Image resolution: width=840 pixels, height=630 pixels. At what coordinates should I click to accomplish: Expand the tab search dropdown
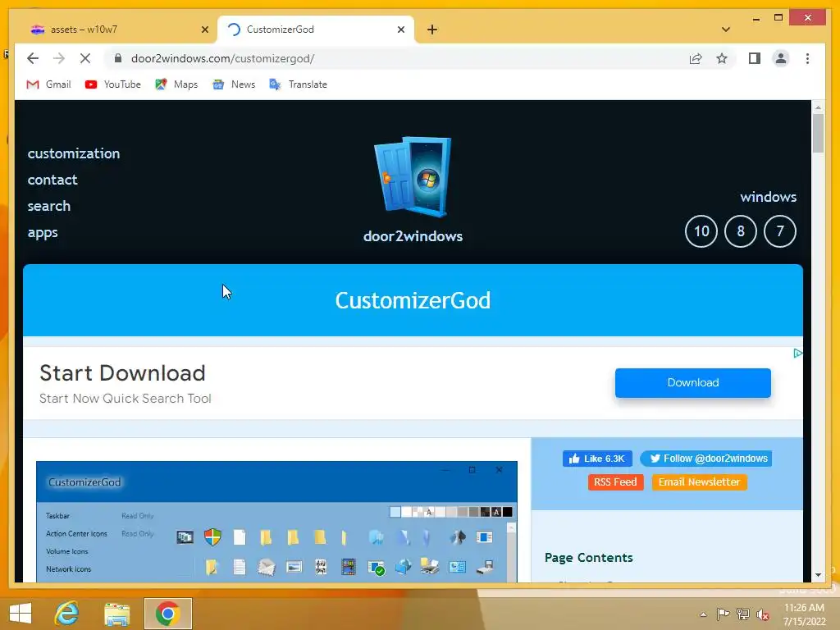(726, 30)
